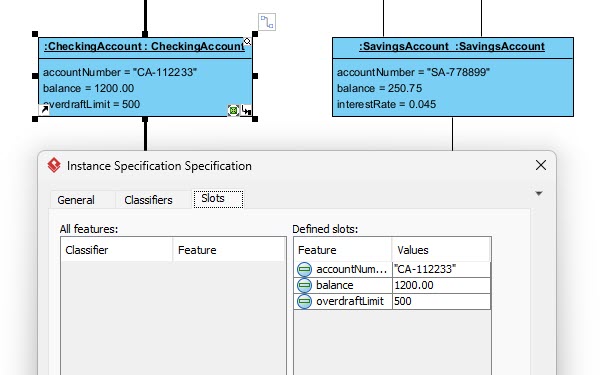Screen dimensions: 600x375
Task: Click the bottom-right selection handle of CheckingAccount
Action: tap(255, 119)
